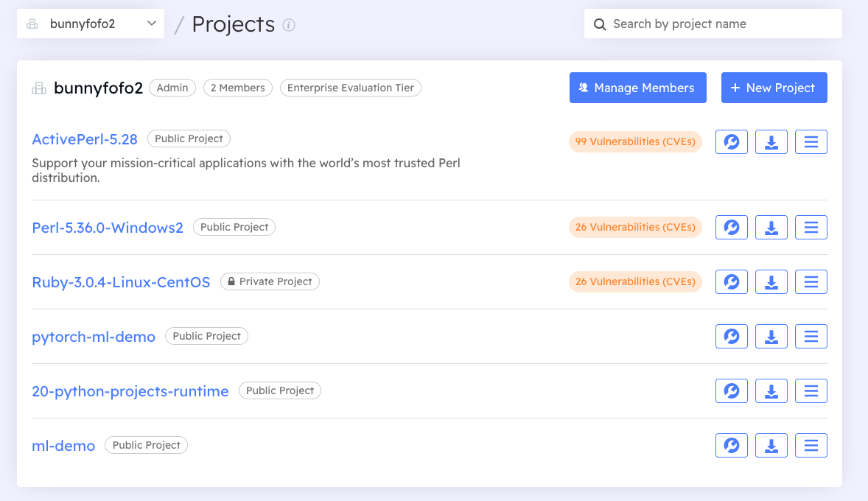Click the info icon beside Projects heading

click(x=289, y=25)
